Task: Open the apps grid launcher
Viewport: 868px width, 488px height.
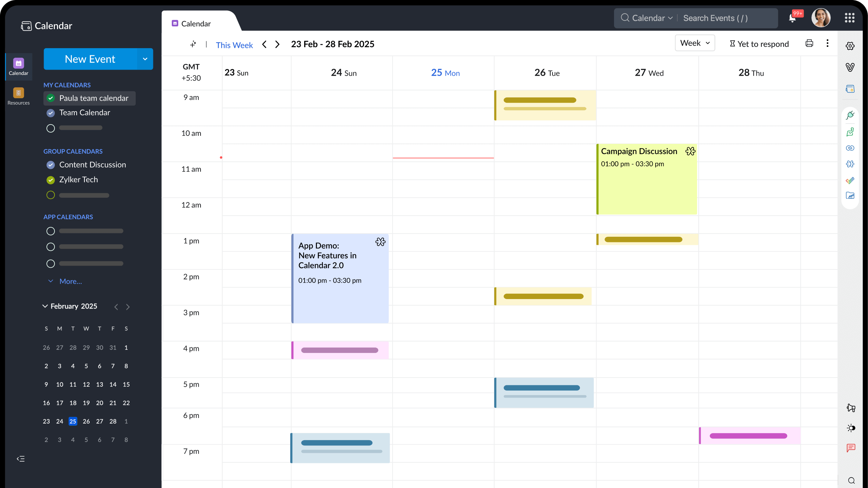Action: click(x=849, y=18)
